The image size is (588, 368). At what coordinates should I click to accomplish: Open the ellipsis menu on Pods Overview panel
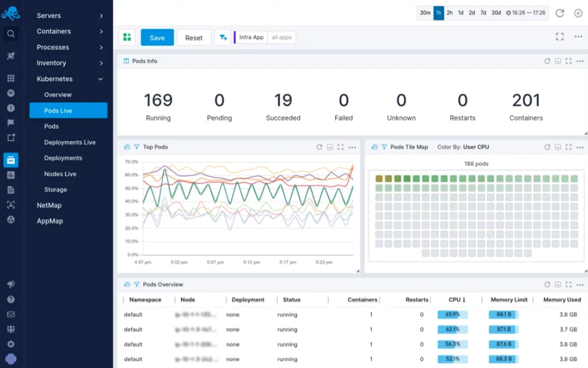(x=580, y=284)
